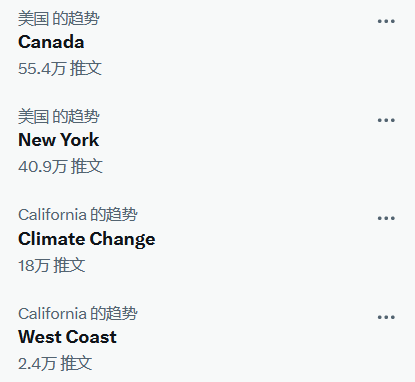Click 美国 的趋势 label above New York
415x382 pixels.
[59, 116]
